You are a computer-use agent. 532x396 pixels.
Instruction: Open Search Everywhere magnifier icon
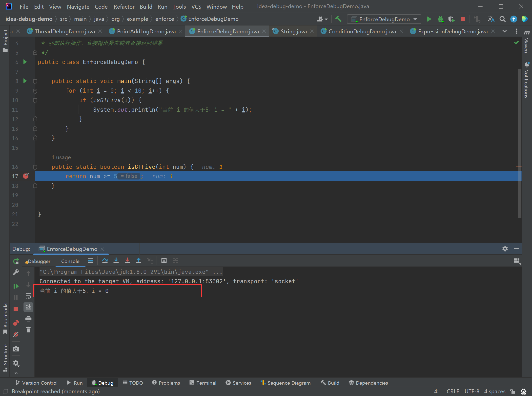pos(502,19)
